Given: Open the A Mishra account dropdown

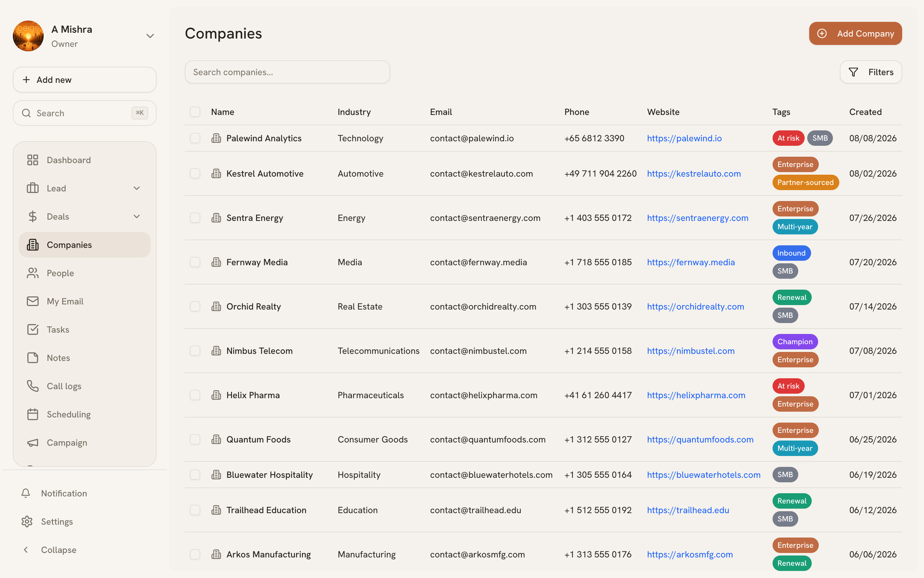Looking at the screenshot, I should tap(150, 36).
